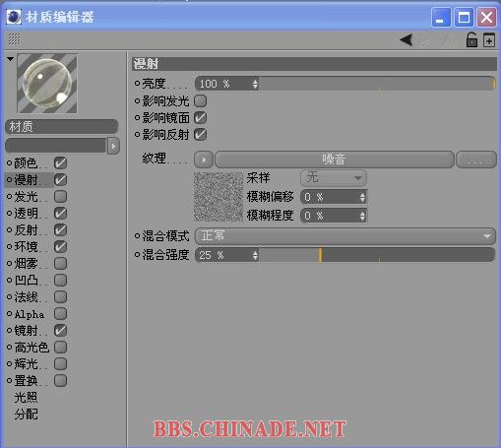Collapse the material preview triangle
Screen dimensions: 501x448
click(11, 59)
